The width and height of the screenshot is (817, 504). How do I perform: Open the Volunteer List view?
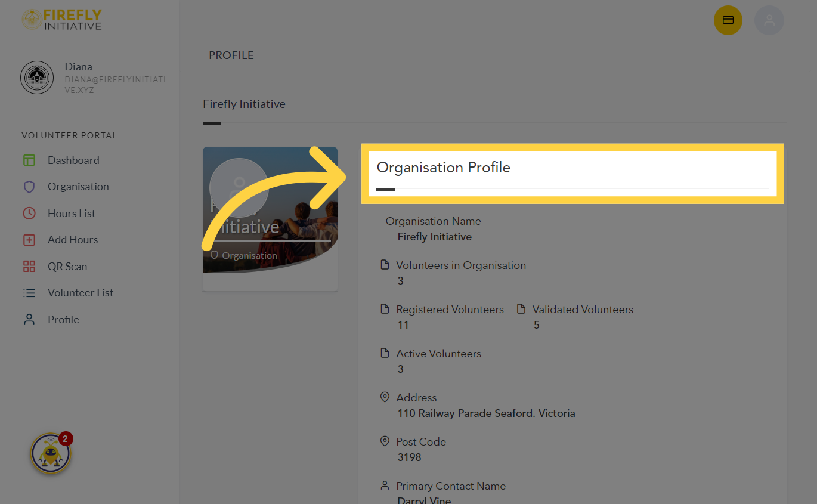click(x=80, y=292)
